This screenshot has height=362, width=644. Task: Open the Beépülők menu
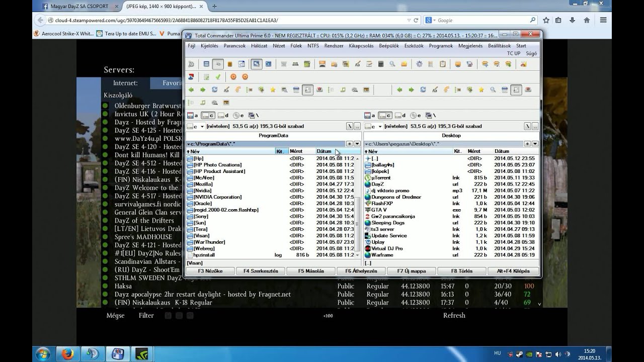[389, 46]
